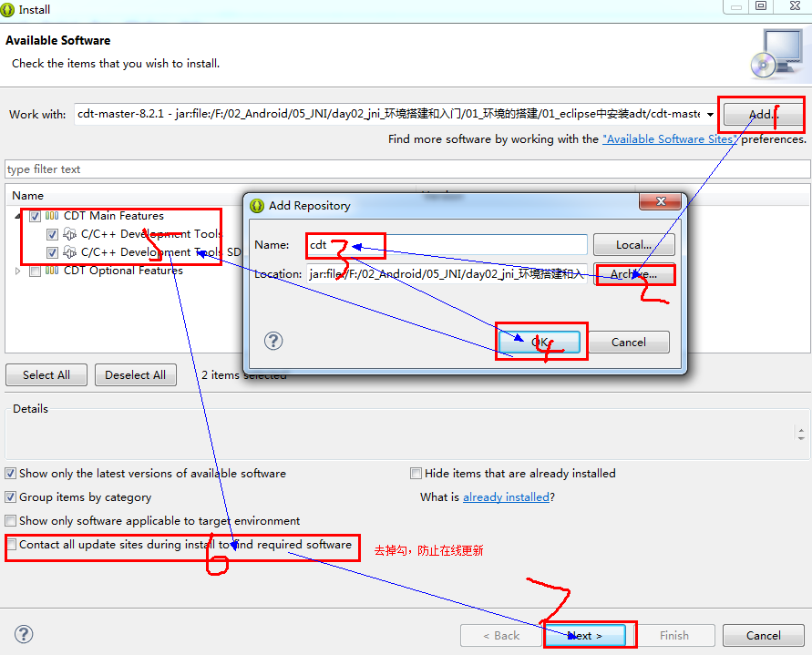Uncheck the C/C++ Development Tools SDK checkbox

(52, 252)
